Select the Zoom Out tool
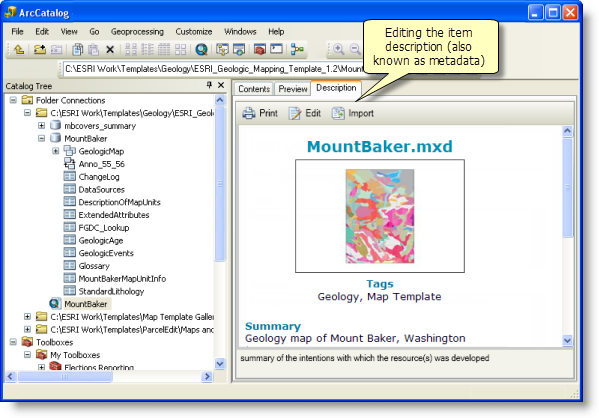The height and width of the screenshot is (418, 599). coord(355,49)
